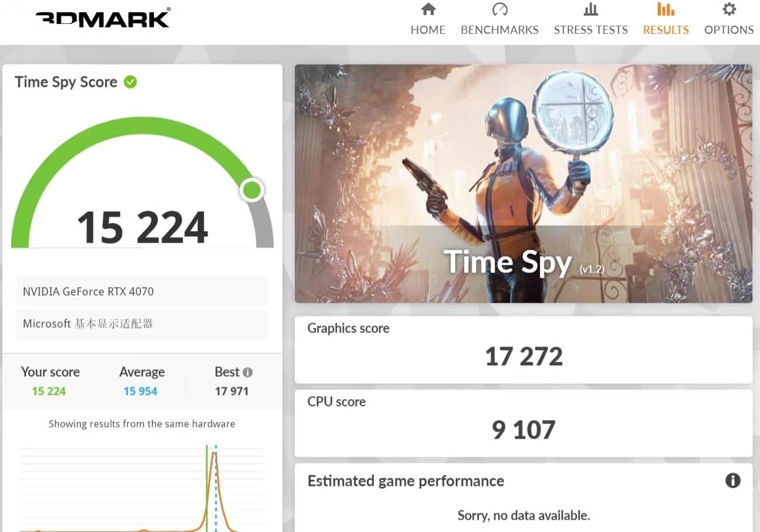The height and width of the screenshot is (532, 760).
Task: Click the 3DMark logo
Action: 103,19
